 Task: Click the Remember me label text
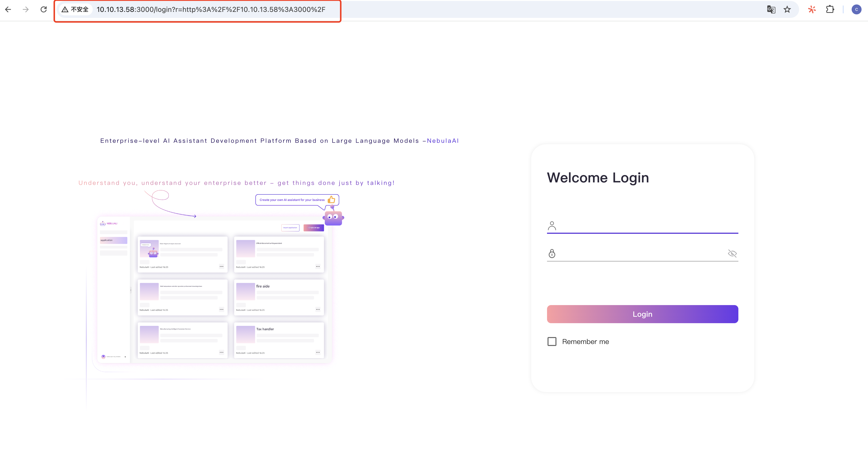[x=585, y=342]
